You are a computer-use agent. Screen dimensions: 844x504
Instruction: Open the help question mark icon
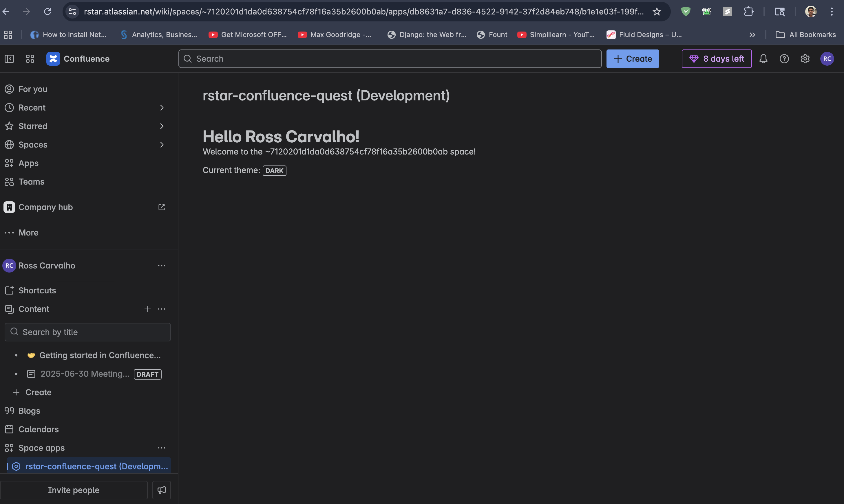point(784,59)
